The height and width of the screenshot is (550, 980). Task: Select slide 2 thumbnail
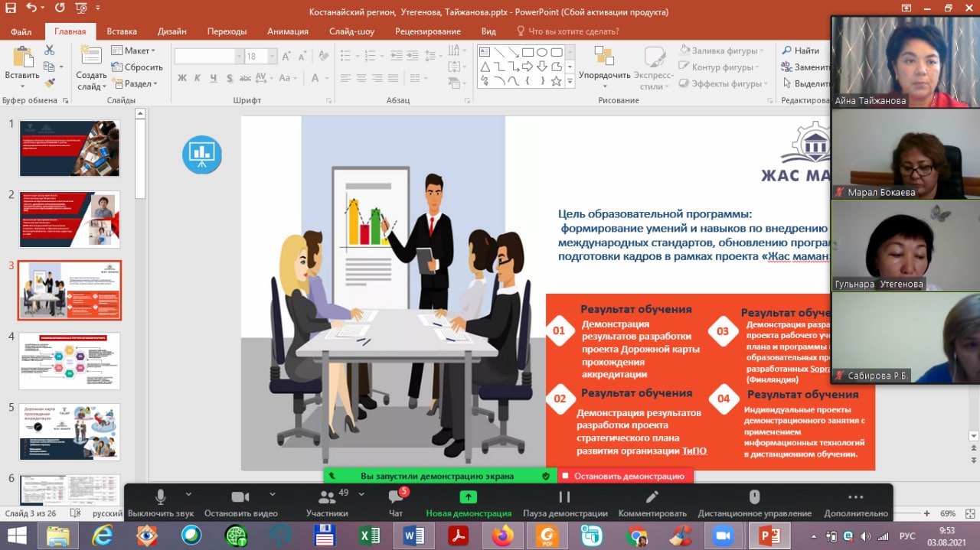(x=70, y=220)
